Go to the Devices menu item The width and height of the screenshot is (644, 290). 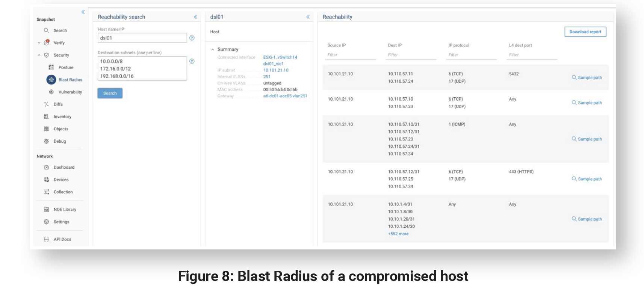pos(61,180)
